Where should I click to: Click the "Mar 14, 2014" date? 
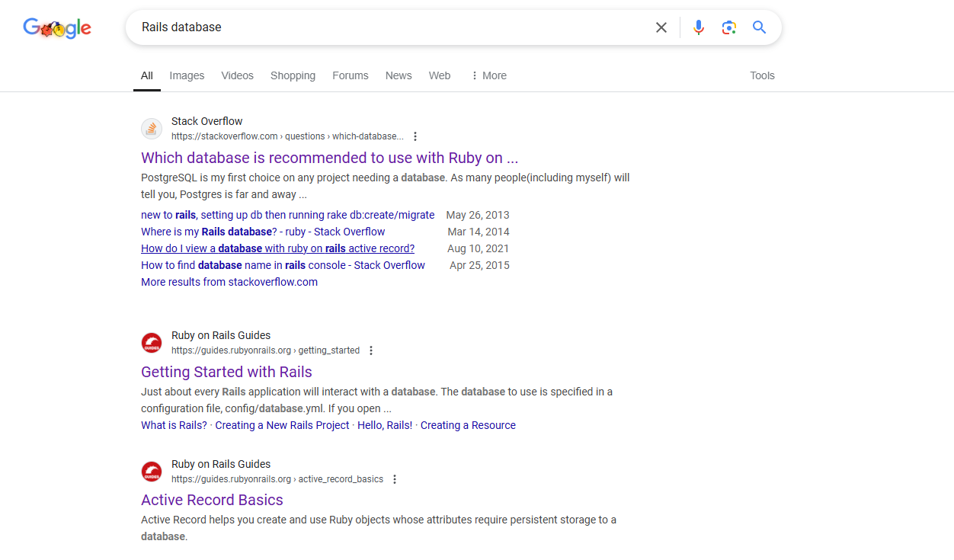coord(479,232)
